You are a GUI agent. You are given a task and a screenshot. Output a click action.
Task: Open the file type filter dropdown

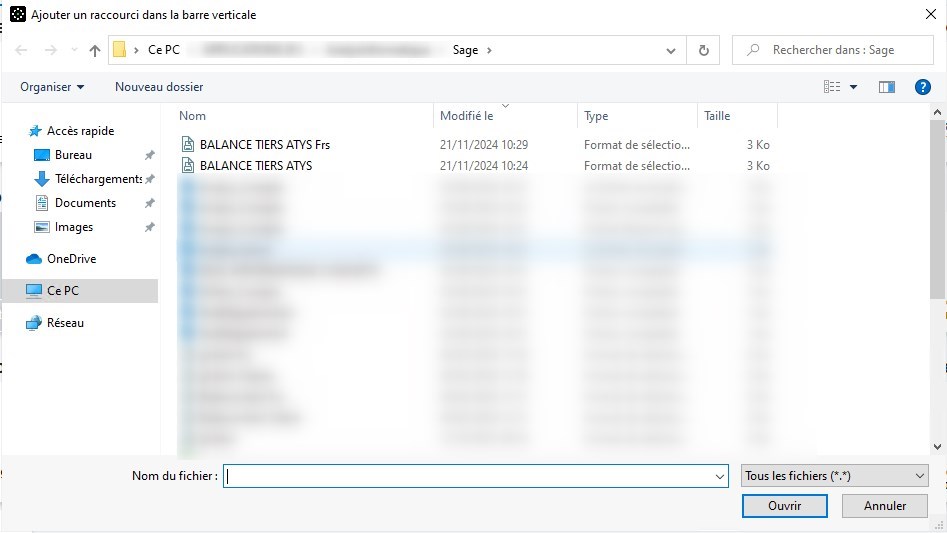coord(835,477)
